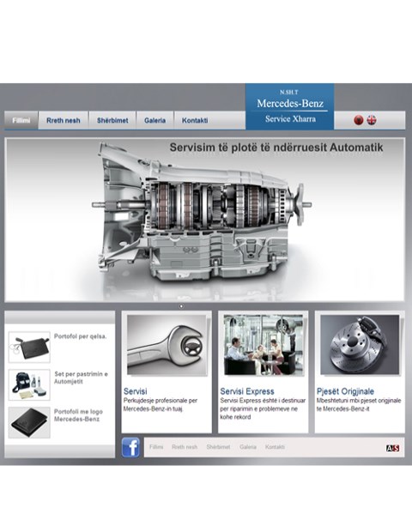Screen dimensions: 412x532
Task: Open the Rreth nesh top menu item
Action: (x=64, y=120)
